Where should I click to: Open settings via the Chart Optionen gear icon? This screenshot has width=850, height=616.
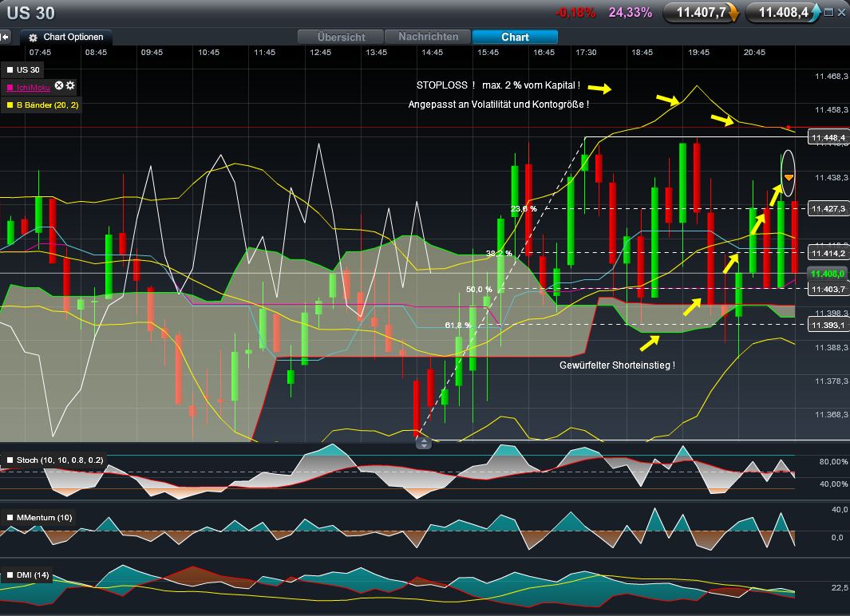[x=32, y=37]
